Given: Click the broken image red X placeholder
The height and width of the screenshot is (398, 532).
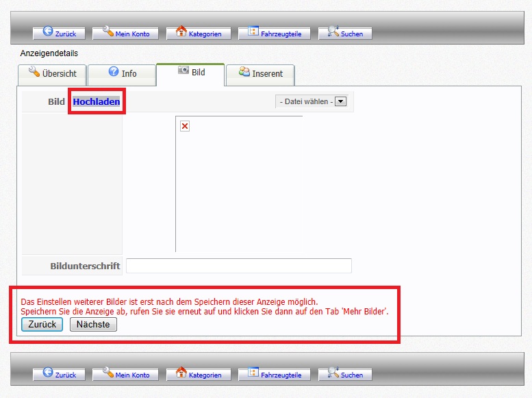Looking at the screenshot, I should [185, 126].
